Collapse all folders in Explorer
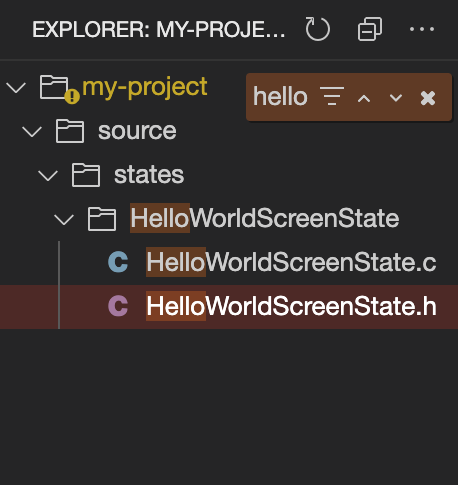 [370, 29]
